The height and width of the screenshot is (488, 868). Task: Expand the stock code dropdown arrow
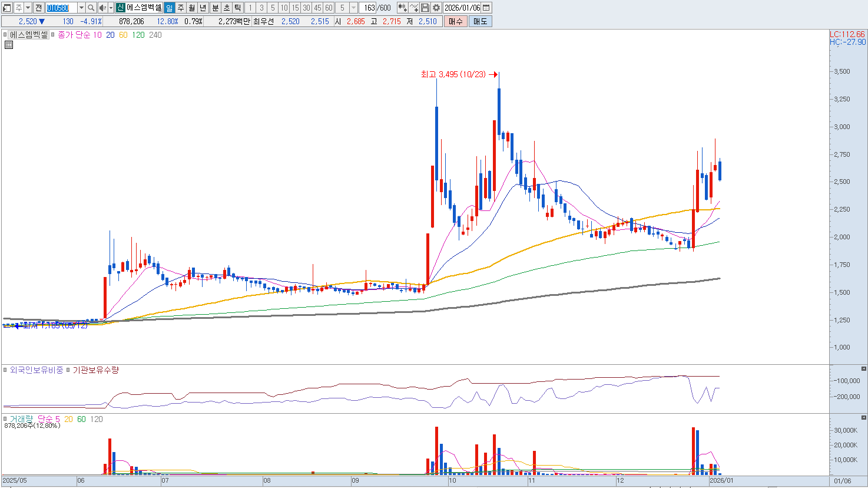81,8
